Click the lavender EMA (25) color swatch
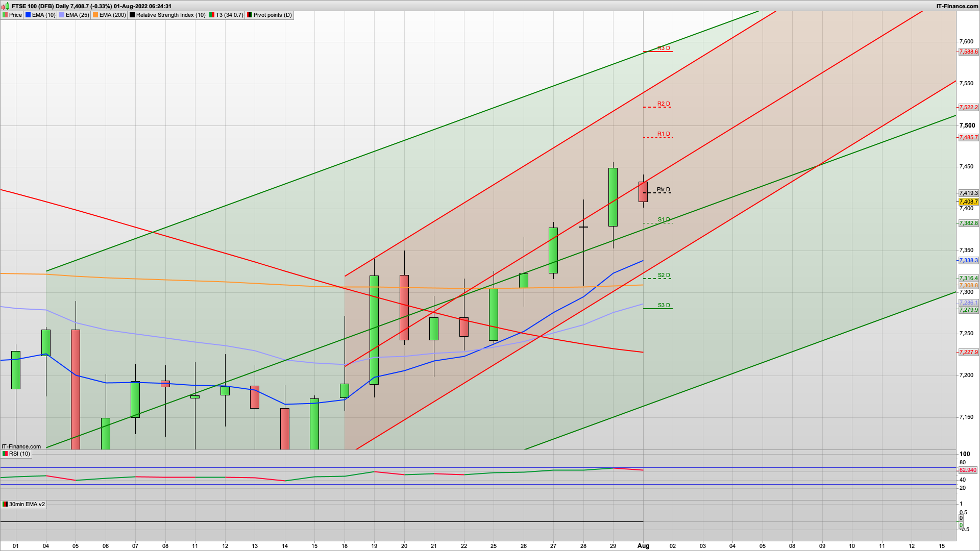 [62, 15]
